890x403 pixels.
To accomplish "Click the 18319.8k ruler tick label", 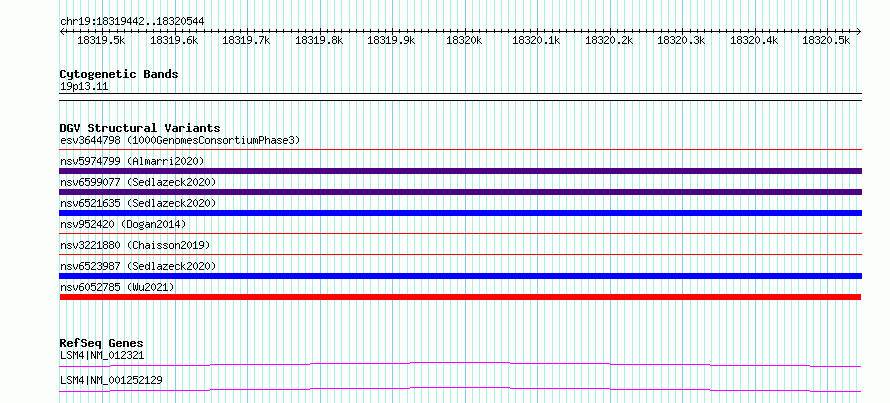I will pos(319,41).
